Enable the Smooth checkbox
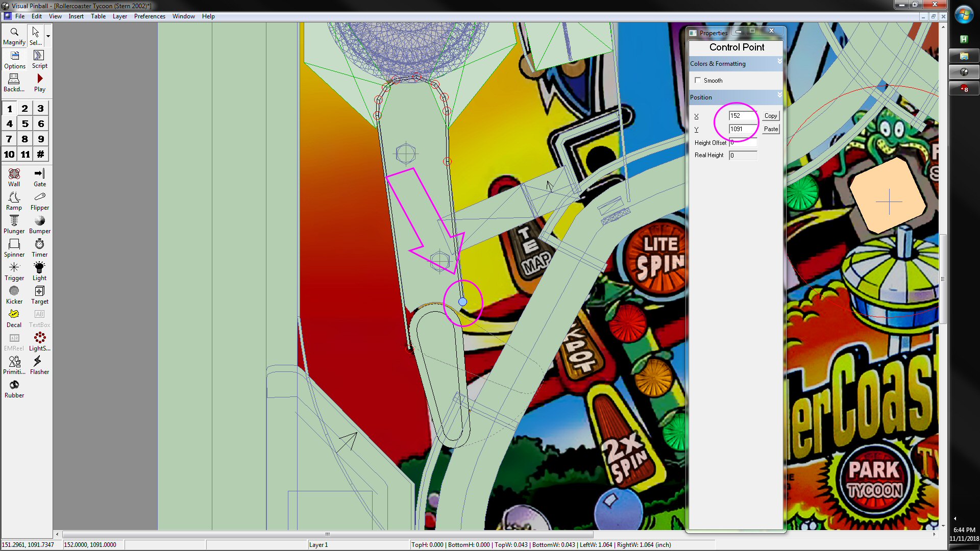Screen dimensions: 980x551 point(698,81)
